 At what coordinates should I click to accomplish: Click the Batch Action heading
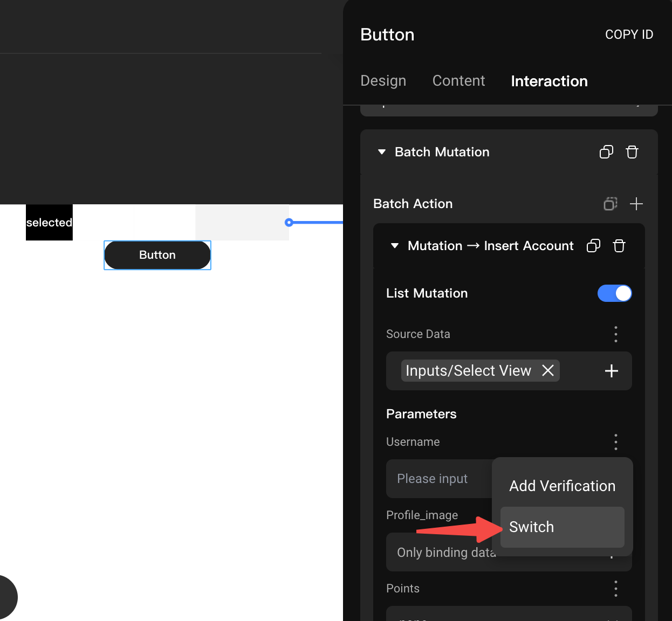tap(413, 204)
